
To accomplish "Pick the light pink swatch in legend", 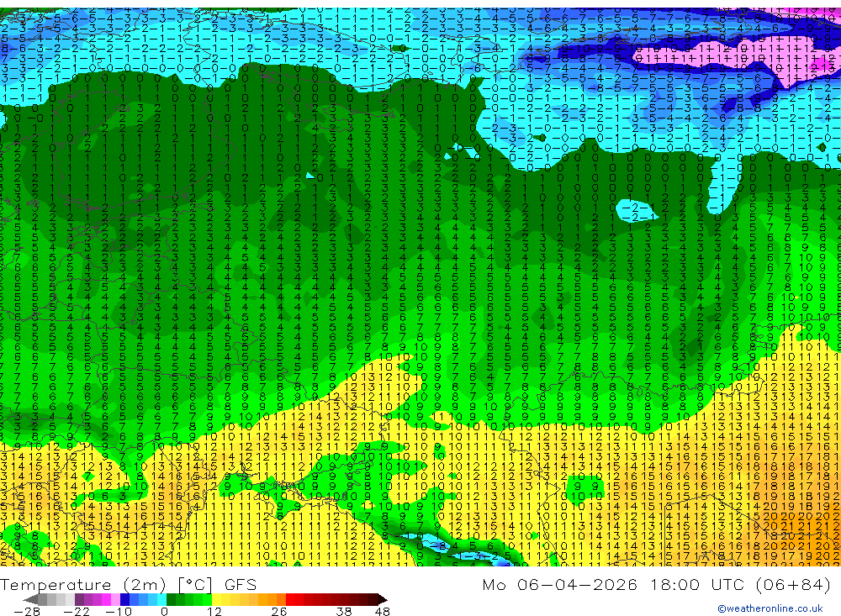I will point(115,600).
